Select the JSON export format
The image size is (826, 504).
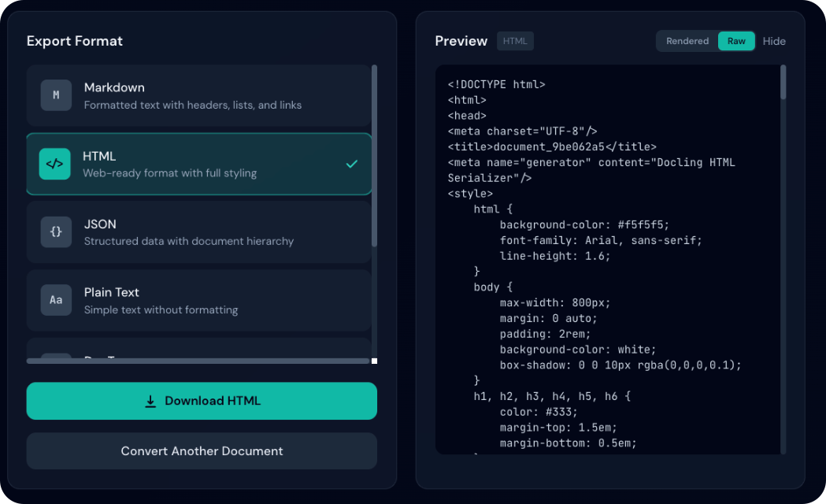point(198,232)
